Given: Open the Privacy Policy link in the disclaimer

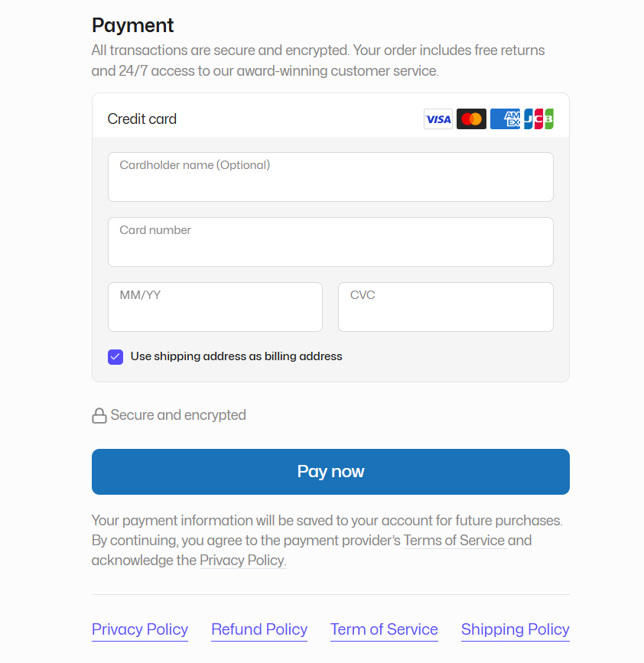Looking at the screenshot, I should [242, 560].
